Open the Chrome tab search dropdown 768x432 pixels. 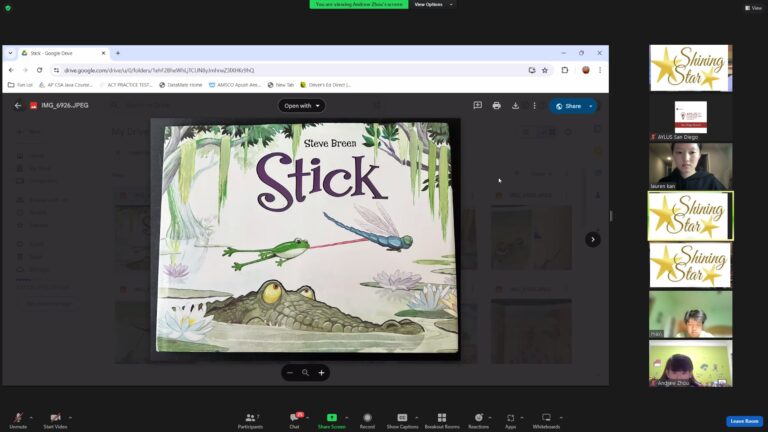[x=10, y=53]
